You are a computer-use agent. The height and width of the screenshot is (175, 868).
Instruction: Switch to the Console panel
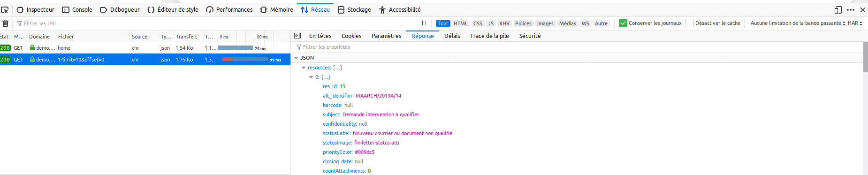coord(77,9)
